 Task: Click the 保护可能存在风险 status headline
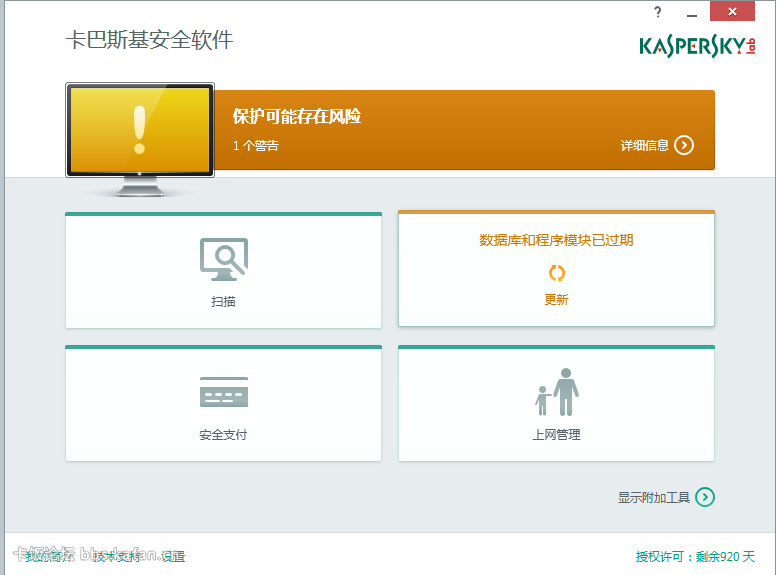(x=297, y=116)
